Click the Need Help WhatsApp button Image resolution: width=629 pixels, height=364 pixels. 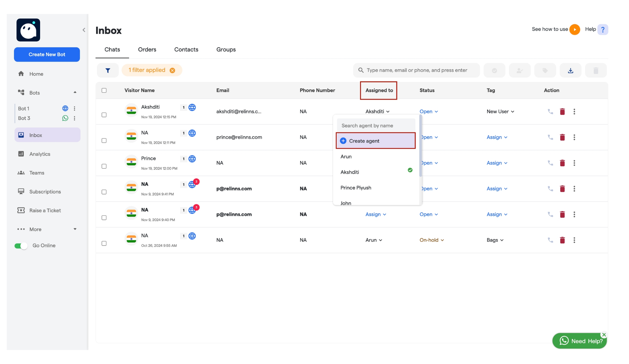click(x=579, y=341)
